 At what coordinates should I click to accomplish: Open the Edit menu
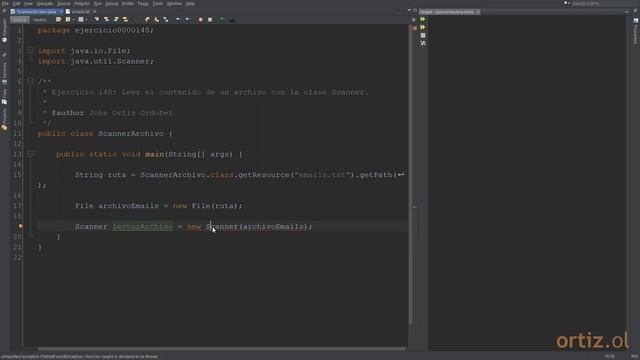tap(16, 4)
